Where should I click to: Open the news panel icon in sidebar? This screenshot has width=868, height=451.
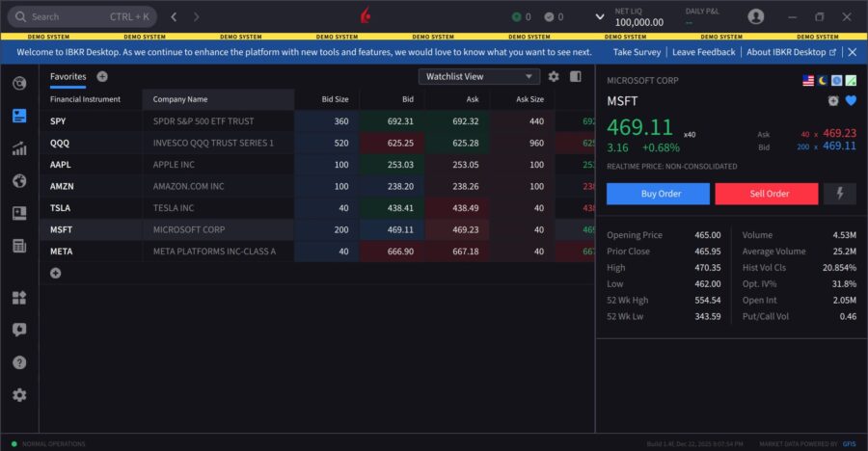[x=19, y=213]
